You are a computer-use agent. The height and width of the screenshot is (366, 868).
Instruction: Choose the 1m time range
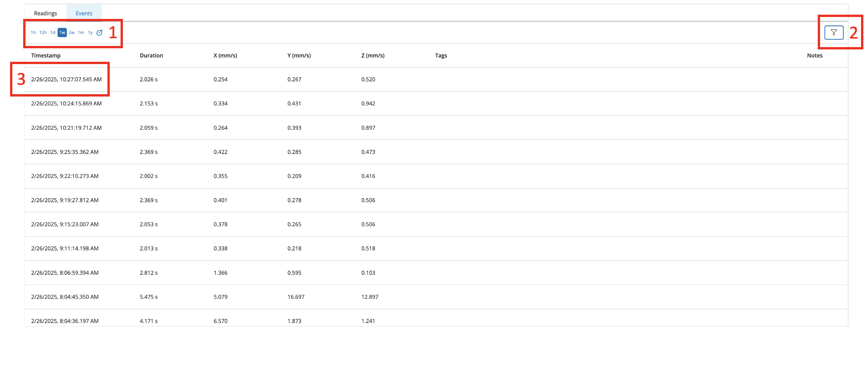[x=81, y=33]
